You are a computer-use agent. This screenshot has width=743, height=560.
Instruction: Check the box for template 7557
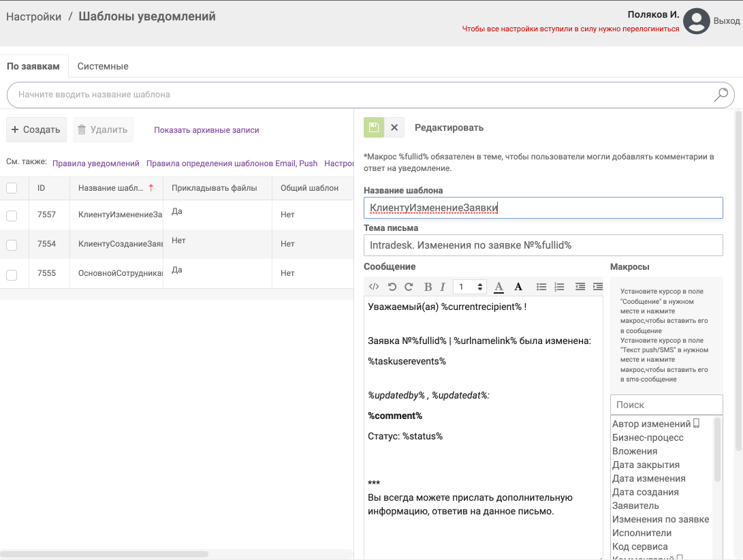pos(12,216)
